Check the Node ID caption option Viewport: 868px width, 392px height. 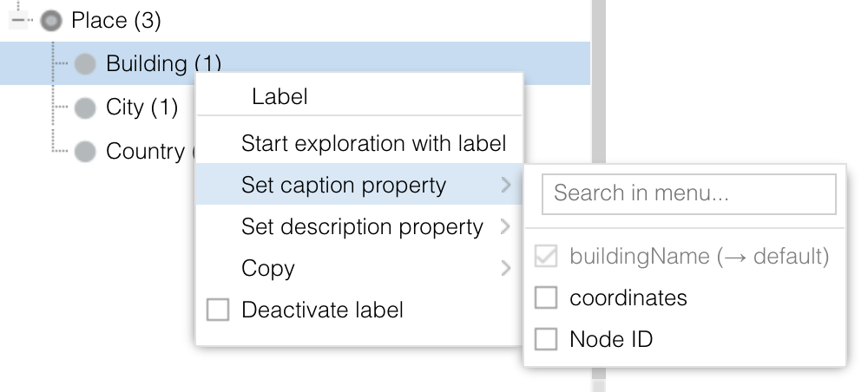point(546,339)
